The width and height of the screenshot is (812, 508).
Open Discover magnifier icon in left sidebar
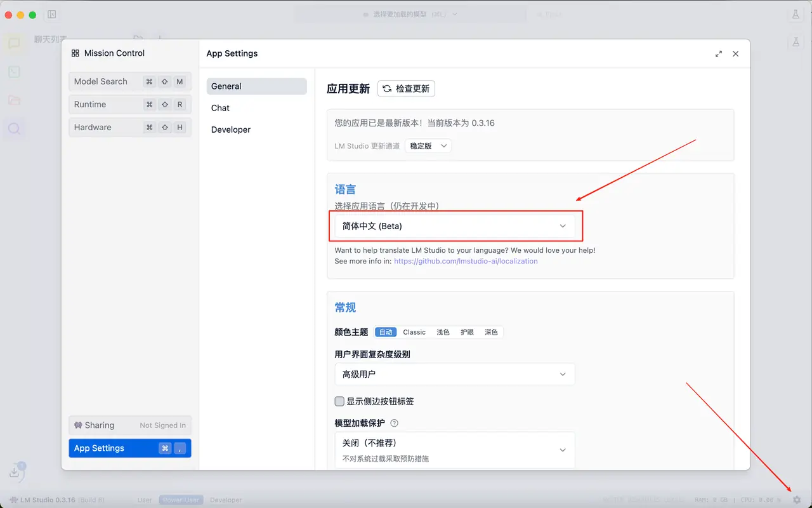(x=14, y=129)
